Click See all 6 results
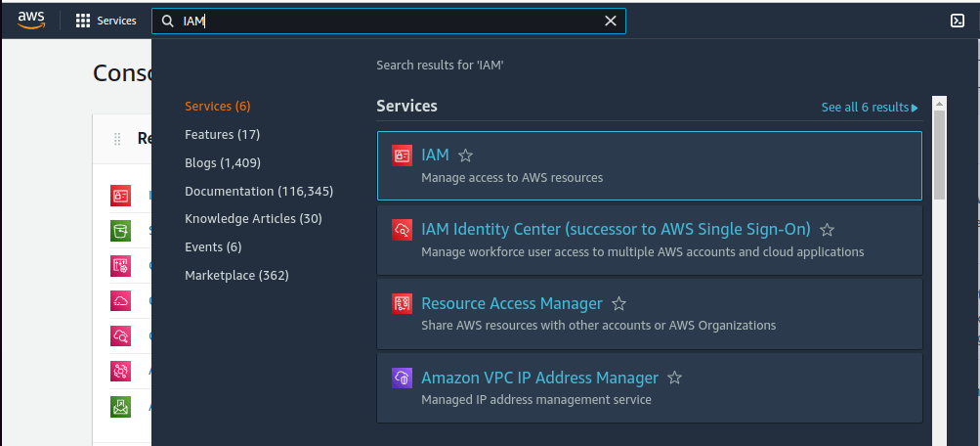 (870, 108)
